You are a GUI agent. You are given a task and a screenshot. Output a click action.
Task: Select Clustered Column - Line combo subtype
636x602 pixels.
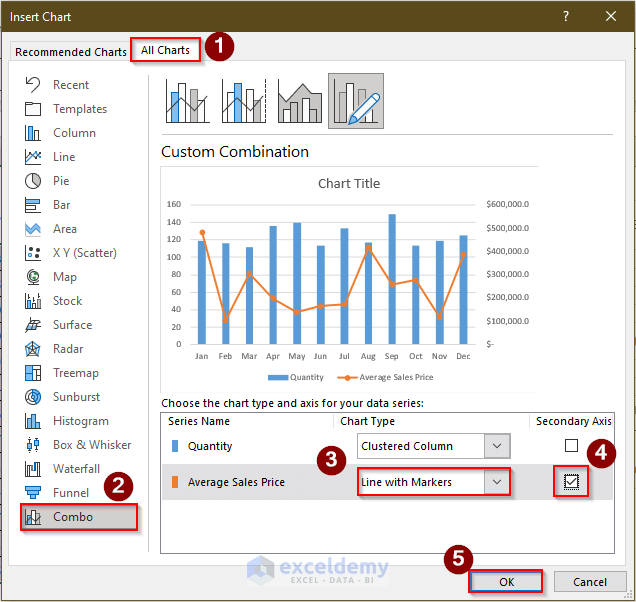pyautogui.click(x=188, y=101)
